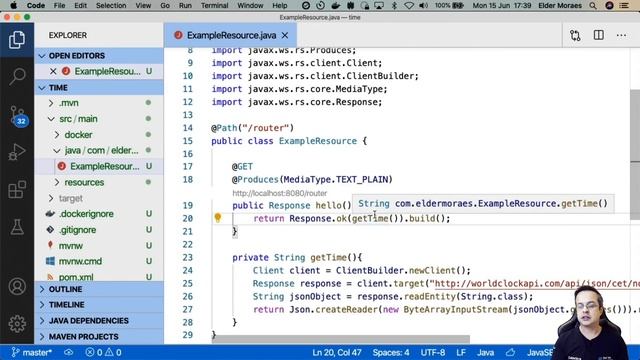Close the ExampleResource.java editor tab
The height and width of the screenshot is (360, 640).
285,36
